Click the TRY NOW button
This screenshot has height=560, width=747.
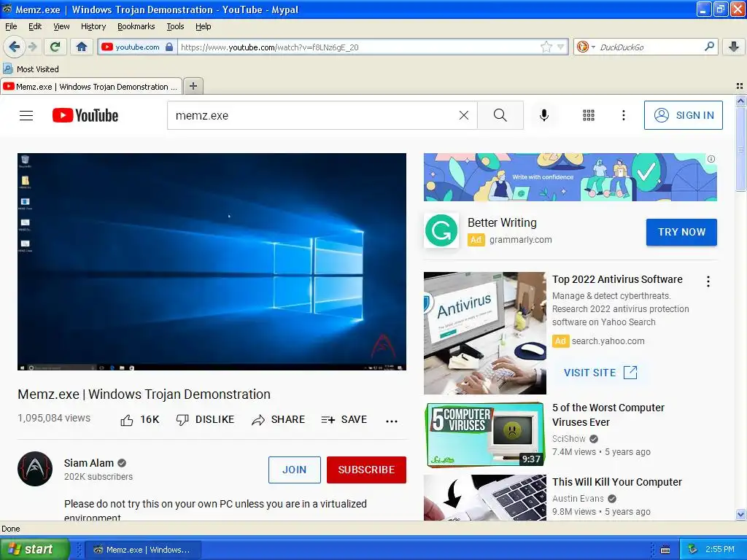(x=681, y=232)
